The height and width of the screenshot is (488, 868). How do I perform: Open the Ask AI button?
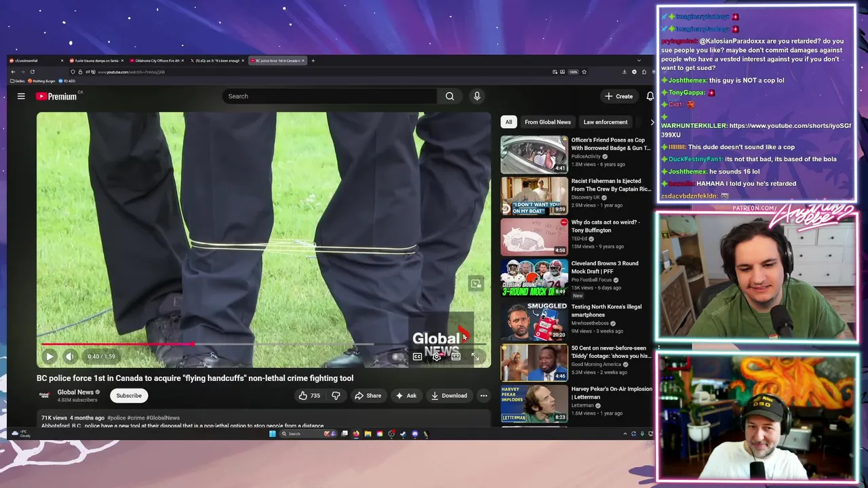click(x=406, y=396)
